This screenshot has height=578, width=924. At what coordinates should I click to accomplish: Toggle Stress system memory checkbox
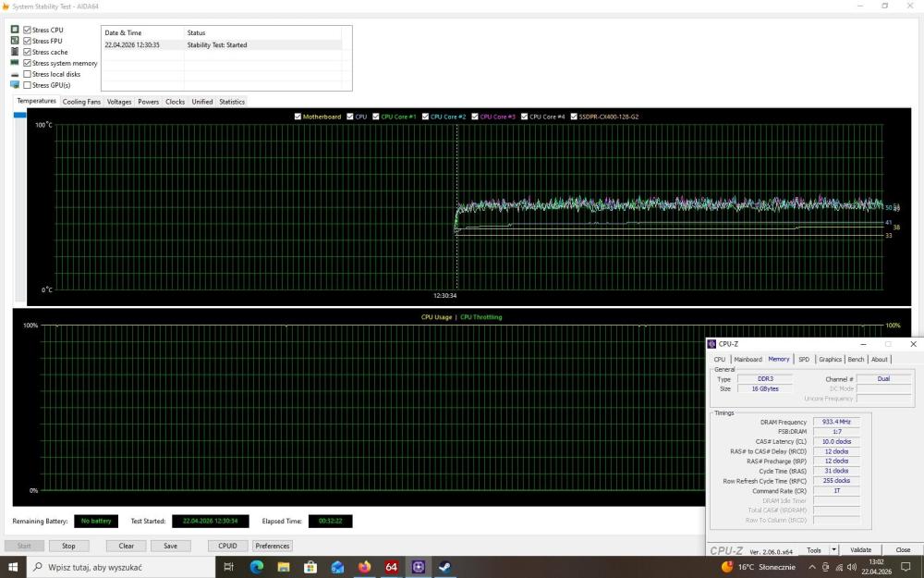point(27,63)
